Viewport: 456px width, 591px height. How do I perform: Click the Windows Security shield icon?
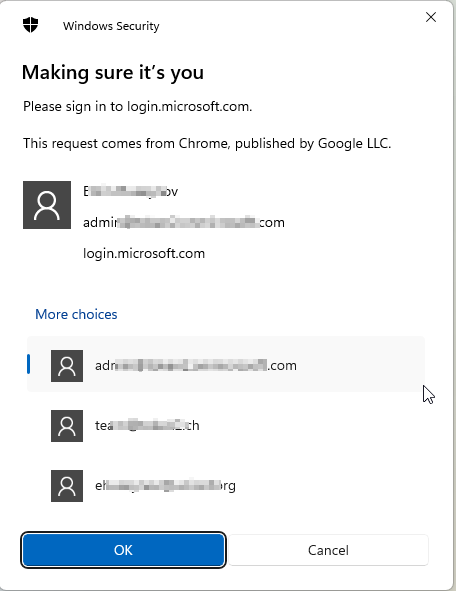31,25
